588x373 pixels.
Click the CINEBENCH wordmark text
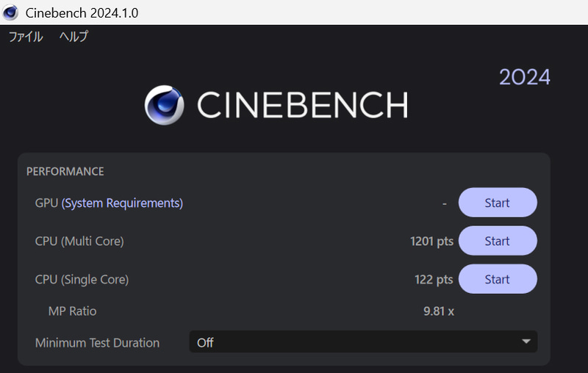pos(303,105)
